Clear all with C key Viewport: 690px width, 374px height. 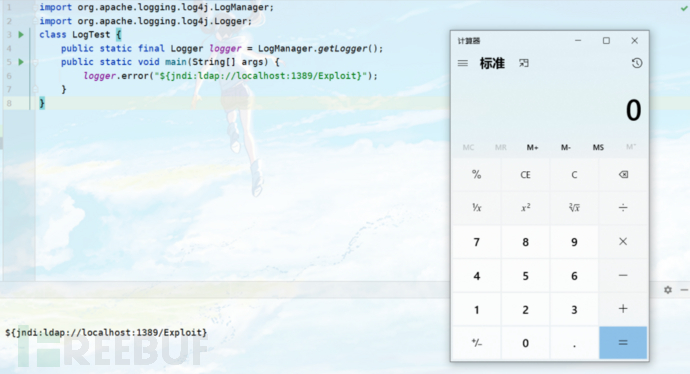click(574, 175)
